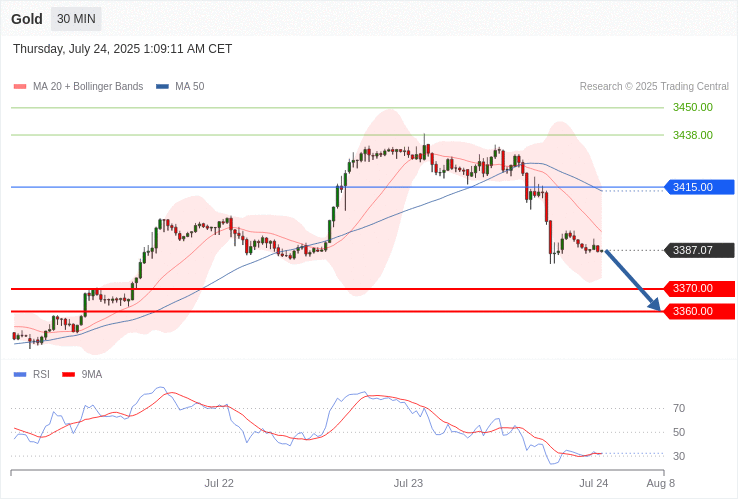Click the 3387.07 current price tag
This screenshot has width=738, height=500.
699,250
